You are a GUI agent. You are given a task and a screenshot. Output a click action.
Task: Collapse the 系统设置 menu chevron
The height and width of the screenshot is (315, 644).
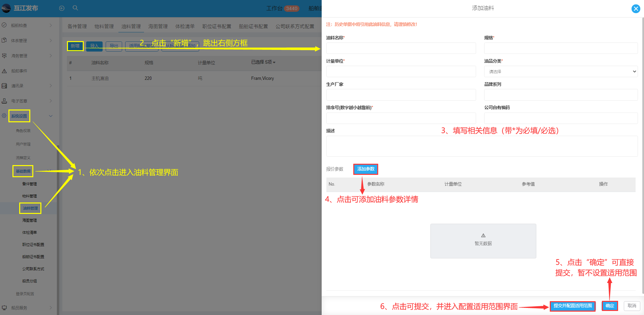(51, 116)
